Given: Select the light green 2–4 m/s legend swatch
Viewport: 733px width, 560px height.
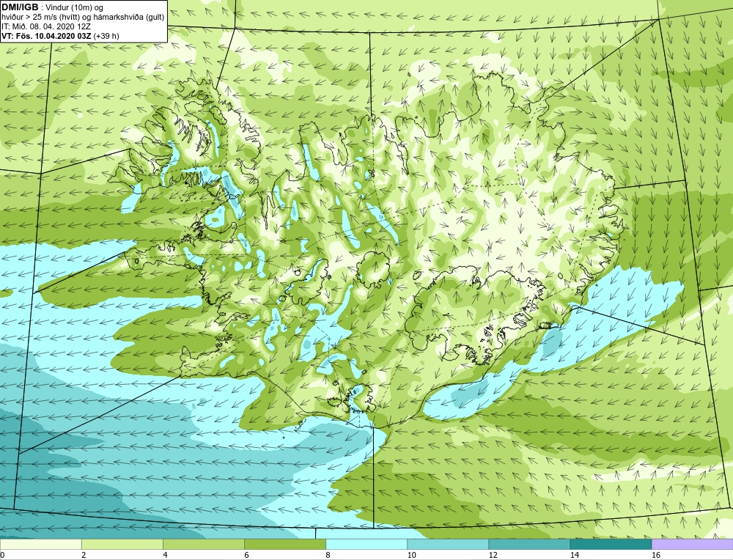Looking at the screenshot, I should [122, 544].
